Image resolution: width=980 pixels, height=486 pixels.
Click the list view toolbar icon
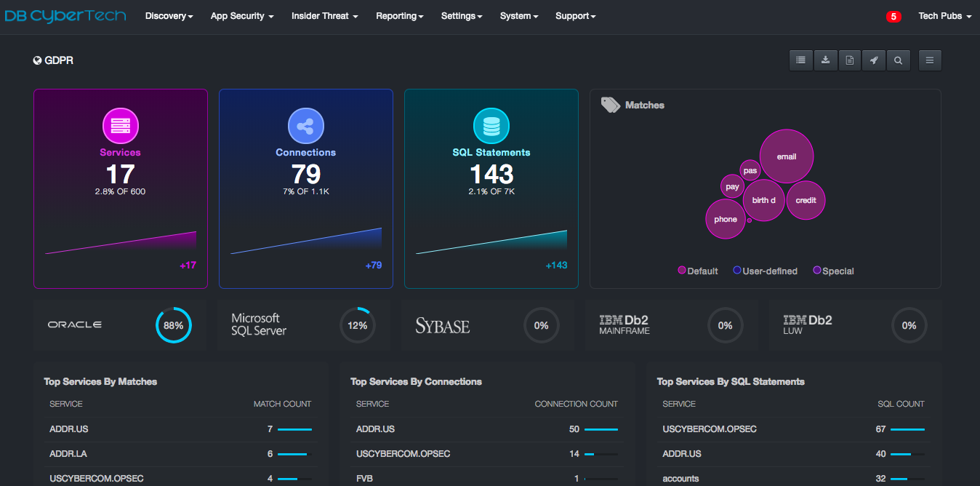(801, 60)
